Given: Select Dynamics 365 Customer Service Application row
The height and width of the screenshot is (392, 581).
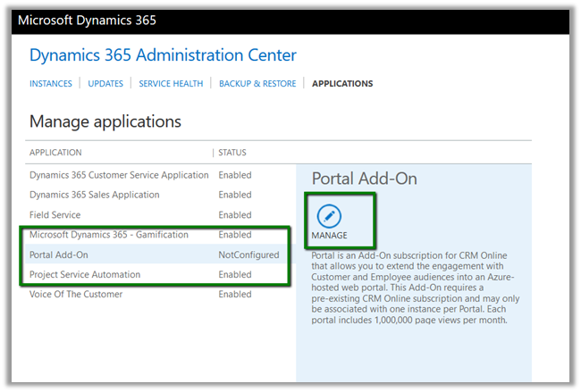Looking at the screenshot, I should coord(119,175).
